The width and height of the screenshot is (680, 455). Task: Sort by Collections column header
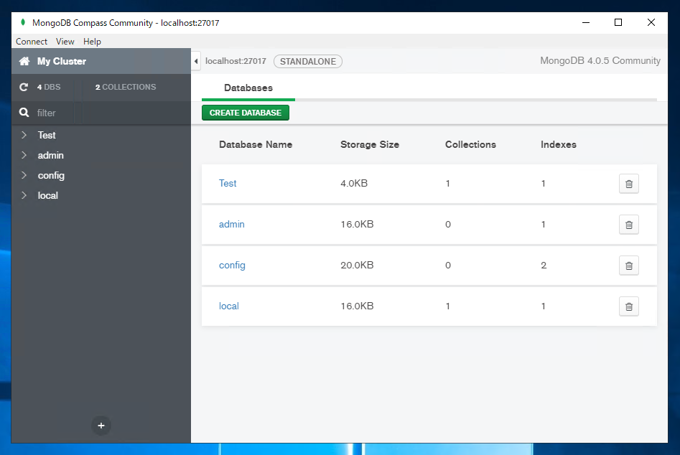(x=471, y=144)
